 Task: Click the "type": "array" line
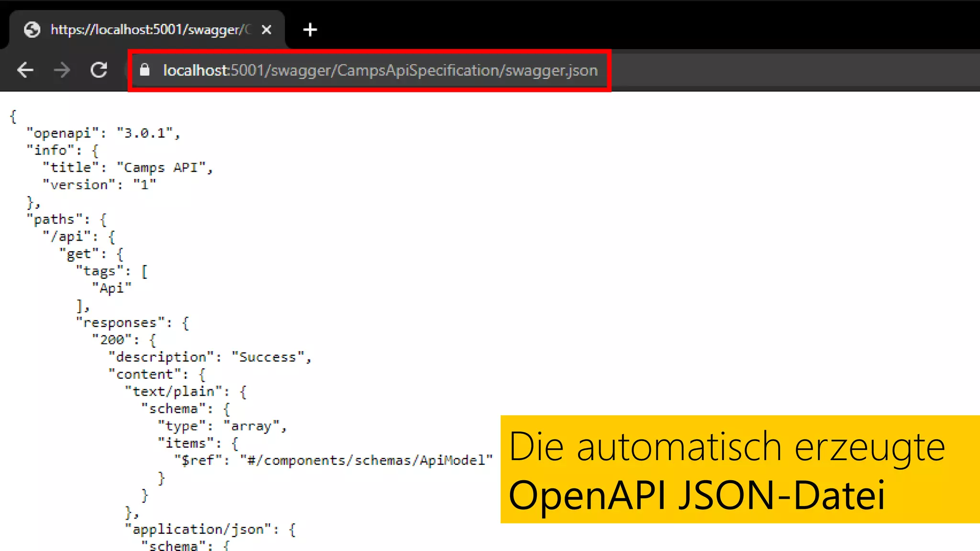click(223, 426)
